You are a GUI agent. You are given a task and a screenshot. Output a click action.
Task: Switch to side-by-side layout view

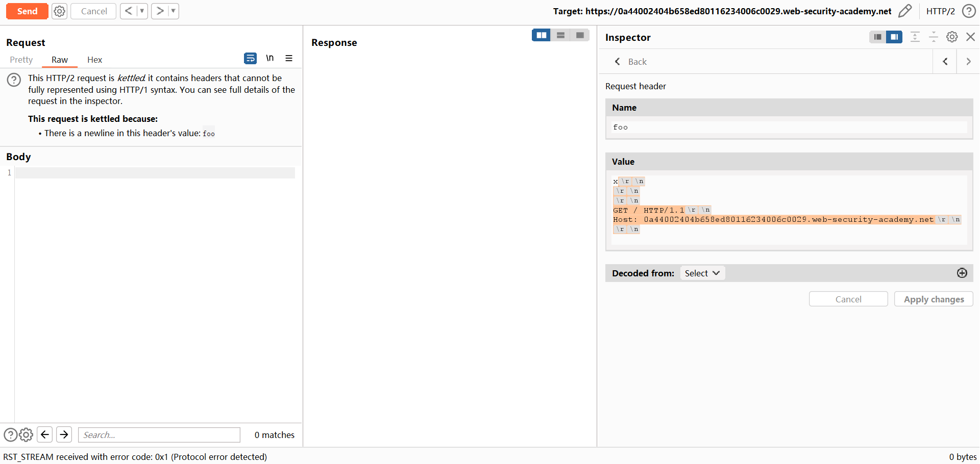tap(541, 35)
